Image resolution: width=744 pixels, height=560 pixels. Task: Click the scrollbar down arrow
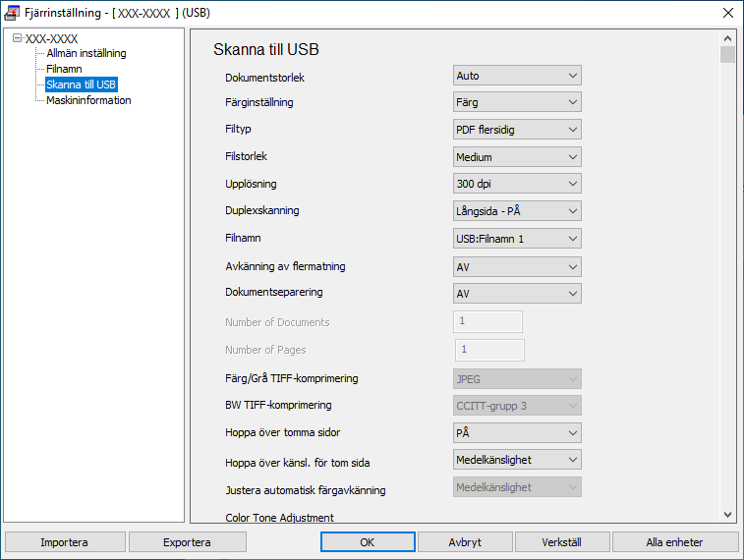coord(727,515)
